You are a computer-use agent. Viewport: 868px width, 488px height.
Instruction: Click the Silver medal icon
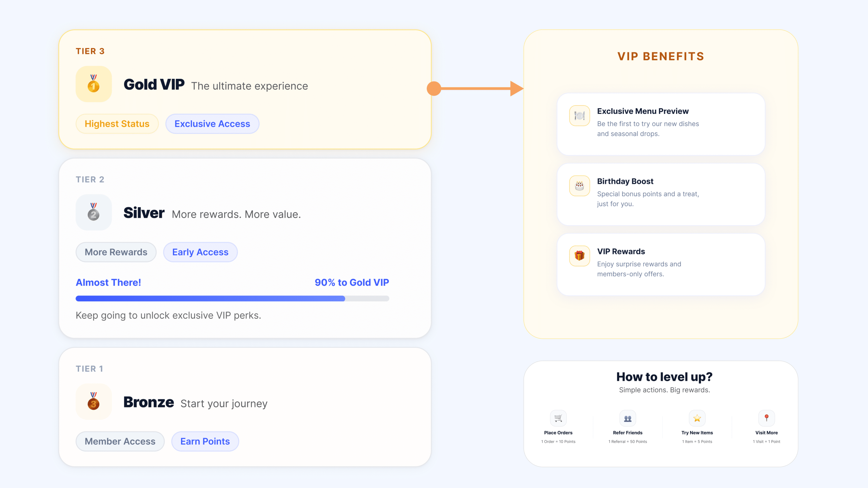tap(94, 212)
